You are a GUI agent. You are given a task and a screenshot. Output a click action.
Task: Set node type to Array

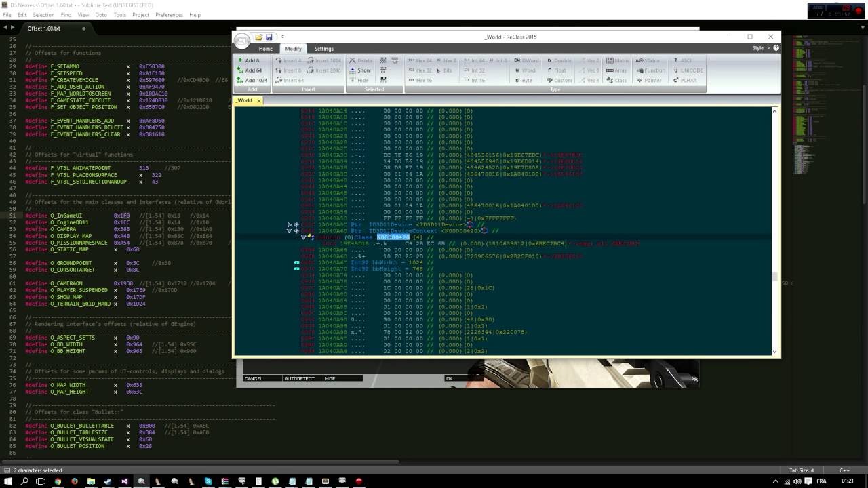click(617, 70)
